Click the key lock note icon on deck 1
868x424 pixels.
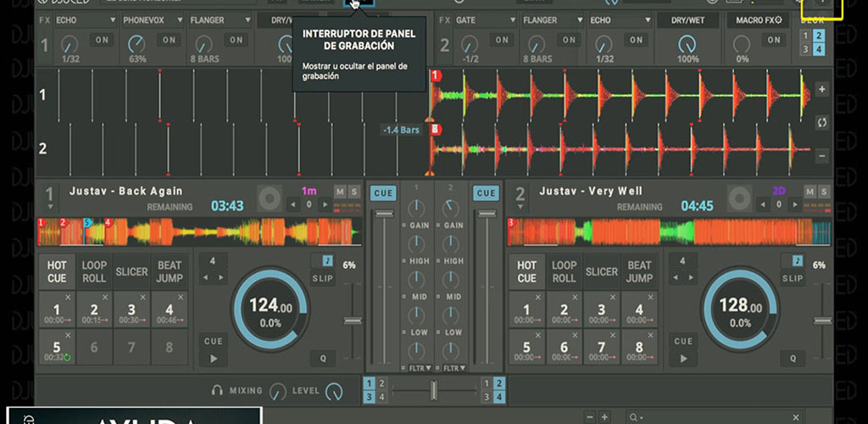[326, 260]
